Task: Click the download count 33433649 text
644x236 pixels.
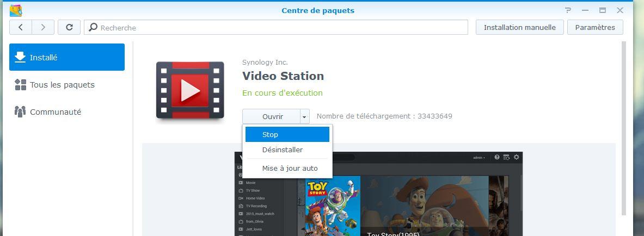Action: [435, 116]
